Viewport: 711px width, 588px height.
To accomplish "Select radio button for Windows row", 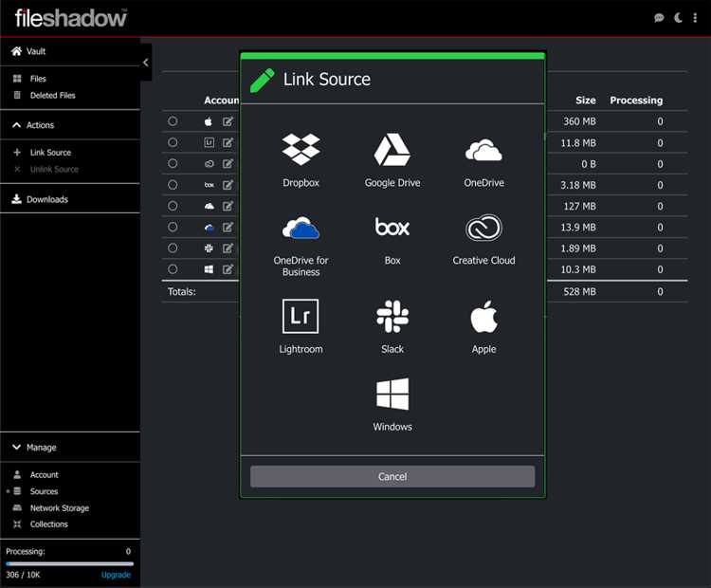I will [173, 269].
